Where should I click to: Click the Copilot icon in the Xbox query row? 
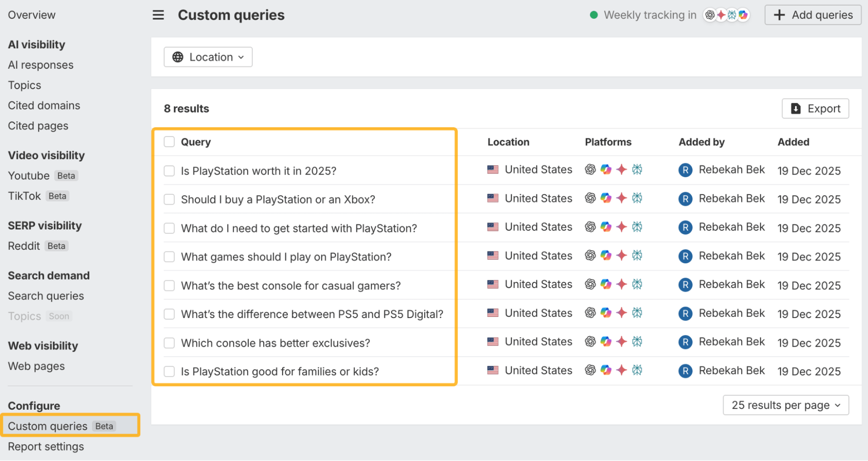pyautogui.click(x=606, y=198)
